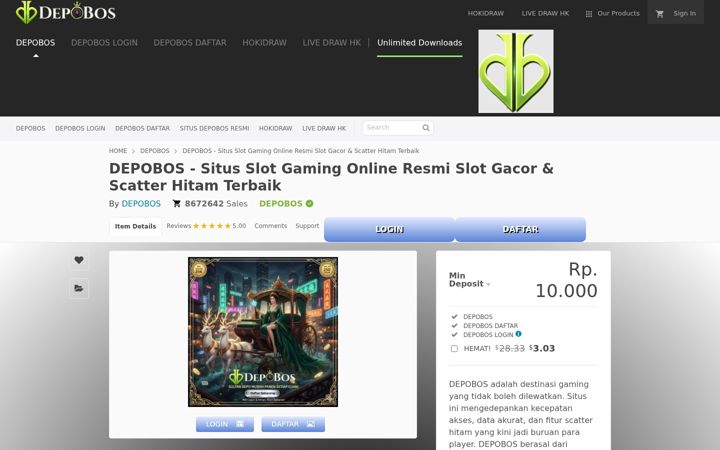Open the DEPOBOS slot preview image
Image resolution: width=720 pixels, height=450 pixels.
[263, 332]
